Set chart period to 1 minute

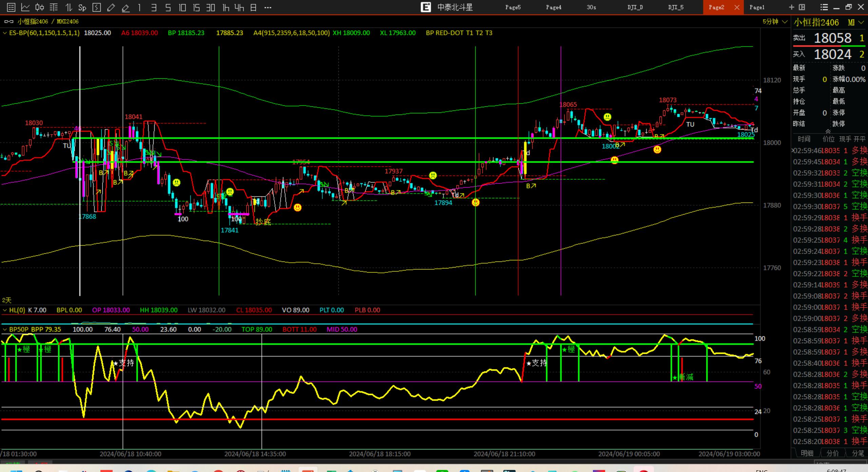(x=139, y=7)
